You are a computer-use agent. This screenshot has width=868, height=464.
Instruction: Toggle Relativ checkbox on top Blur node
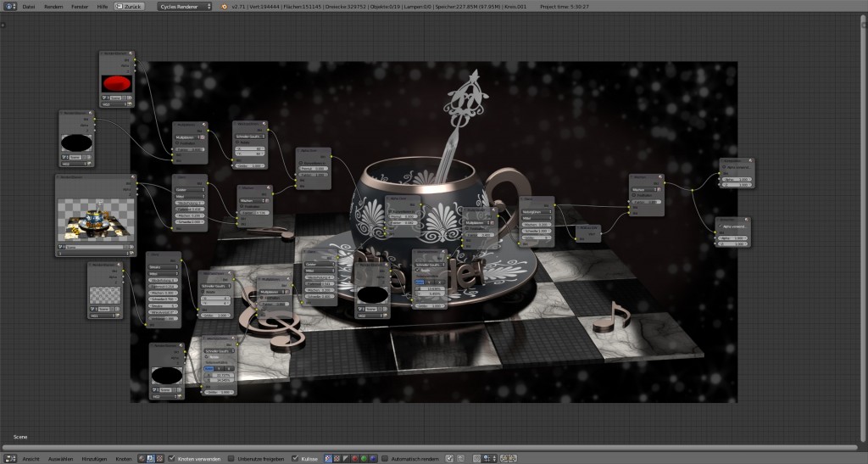238,143
